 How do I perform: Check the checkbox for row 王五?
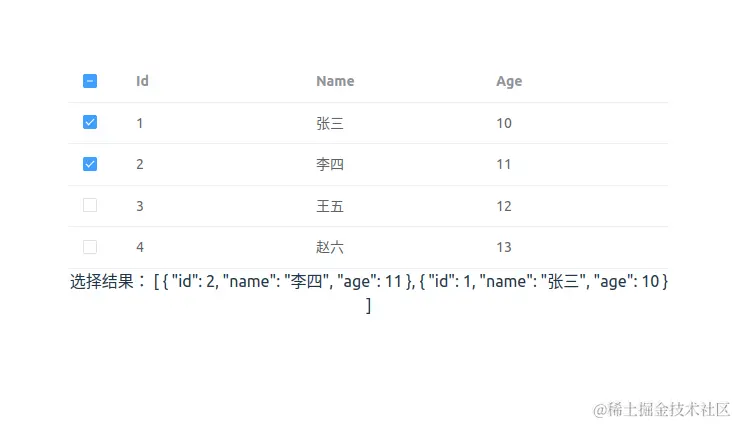tap(90, 205)
